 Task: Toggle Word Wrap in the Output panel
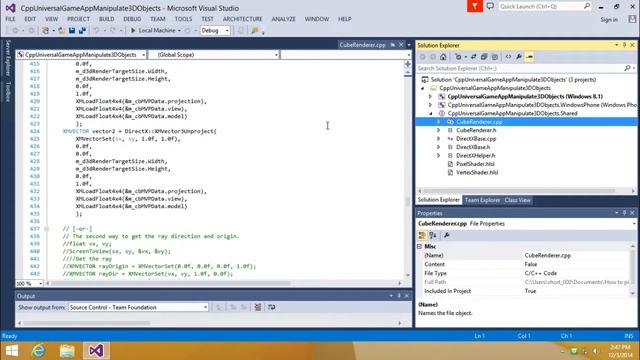(x=271, y=307)
